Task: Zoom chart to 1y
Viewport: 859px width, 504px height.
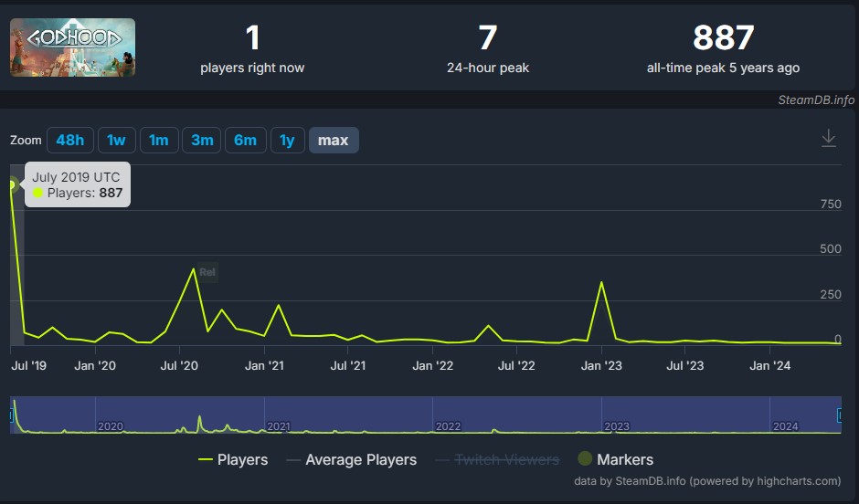Action: click(x=287, y=140)
